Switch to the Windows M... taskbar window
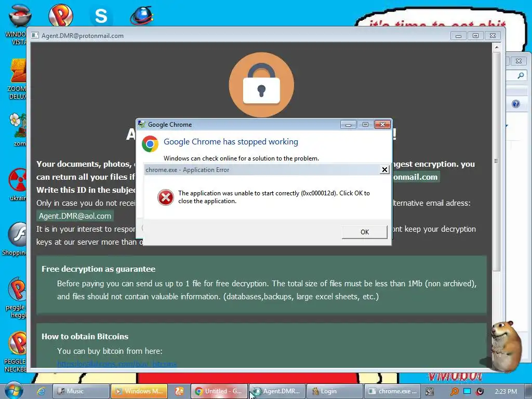This screenshot has width=532, height=399. tap(139, 391)
